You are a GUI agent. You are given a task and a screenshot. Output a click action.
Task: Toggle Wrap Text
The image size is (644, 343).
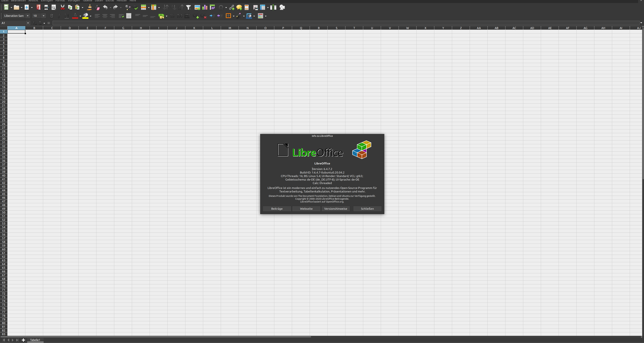tap(121, 16)
